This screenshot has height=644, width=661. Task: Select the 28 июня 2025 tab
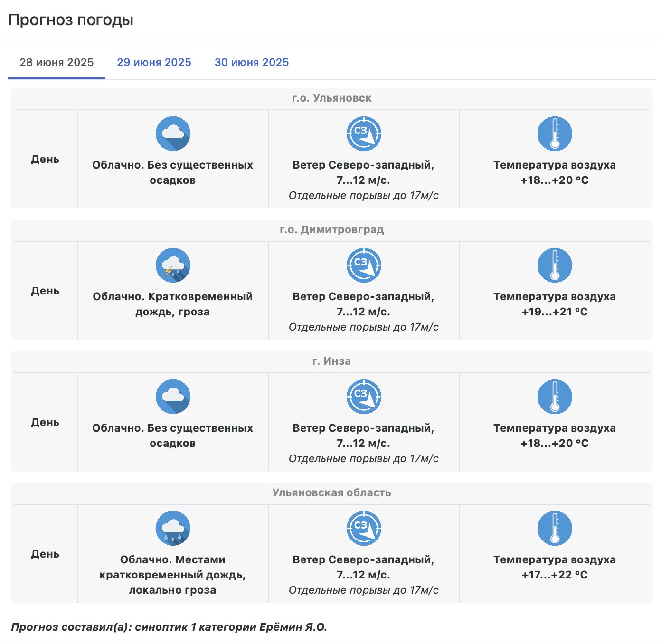tap(57, 62)
